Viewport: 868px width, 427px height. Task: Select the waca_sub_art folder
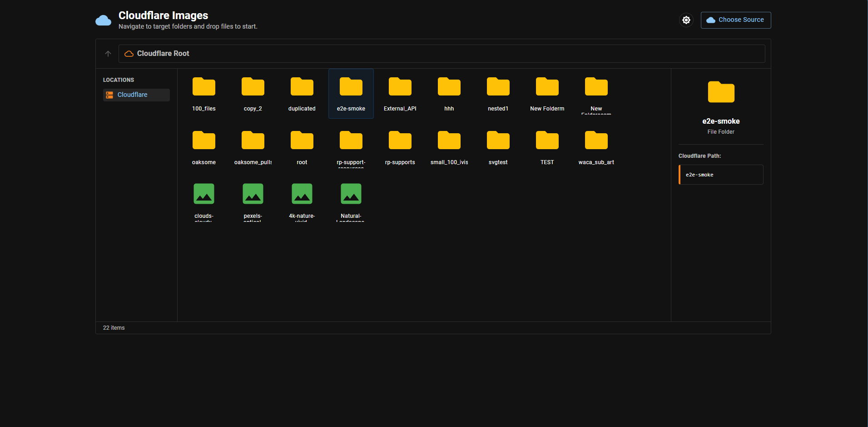(x=596, y=147)
